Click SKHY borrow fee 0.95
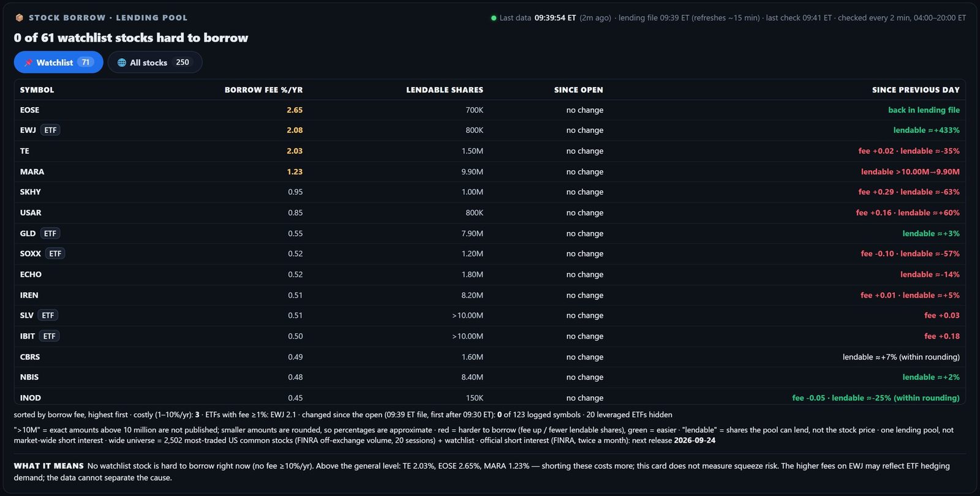980x496 pixels. [x=295, y=192]
